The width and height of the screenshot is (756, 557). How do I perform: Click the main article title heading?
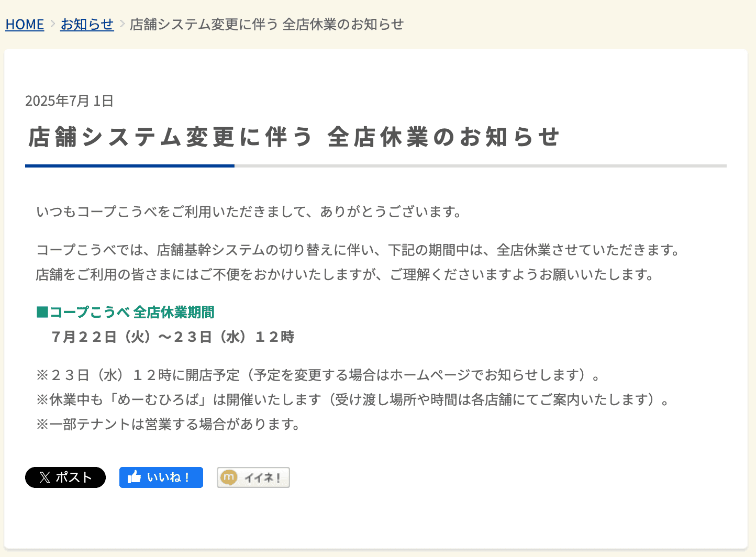294,137
